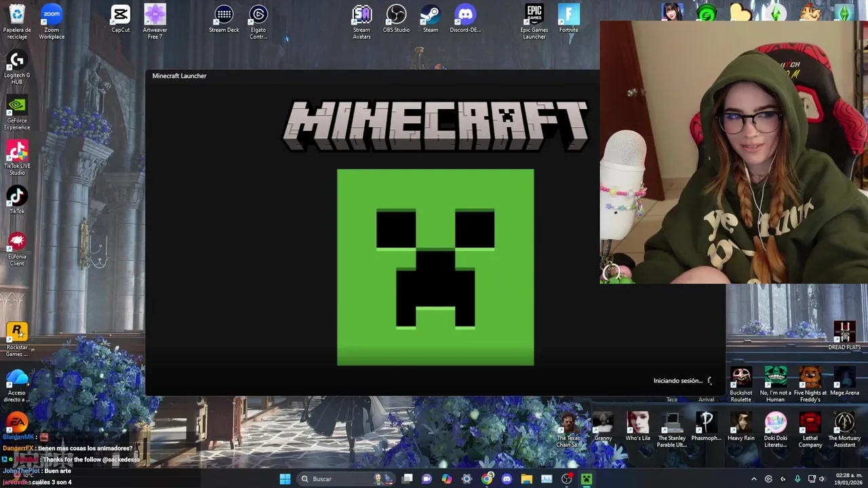
Task: Click the Minecraft logo in the launcher
Action: click(x=435, y=125)
